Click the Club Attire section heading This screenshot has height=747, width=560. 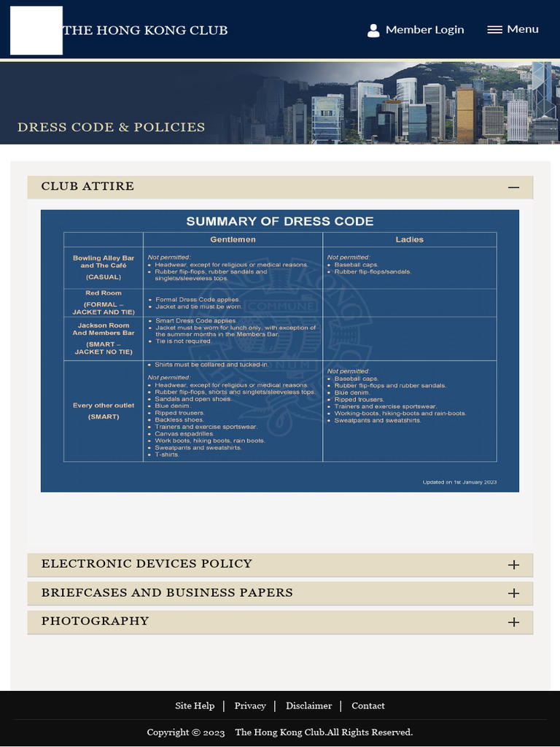87,186
